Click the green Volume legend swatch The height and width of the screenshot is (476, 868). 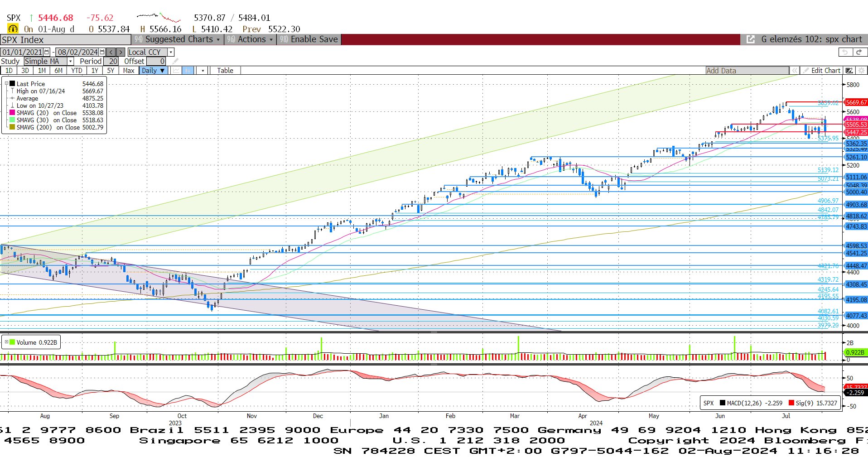12,342
